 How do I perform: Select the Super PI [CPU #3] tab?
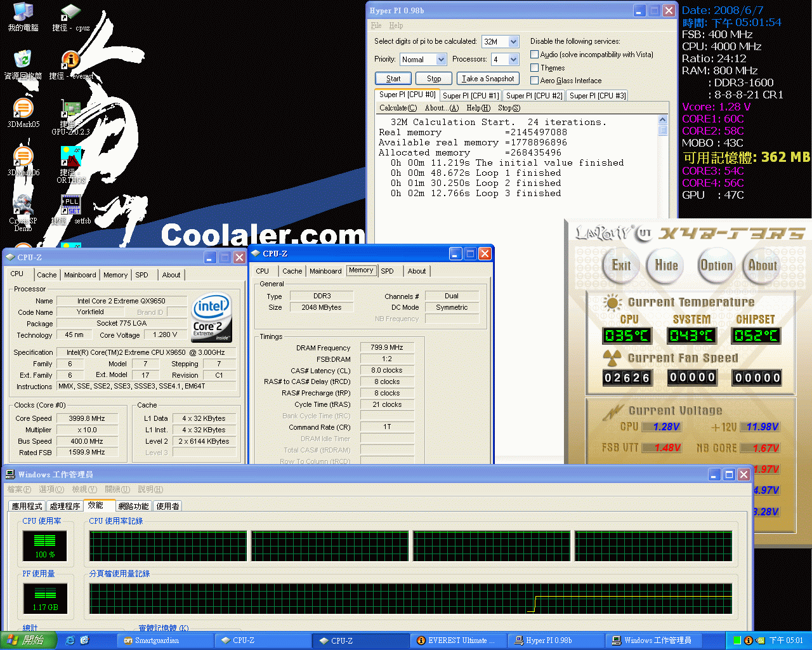coord(598,96)
